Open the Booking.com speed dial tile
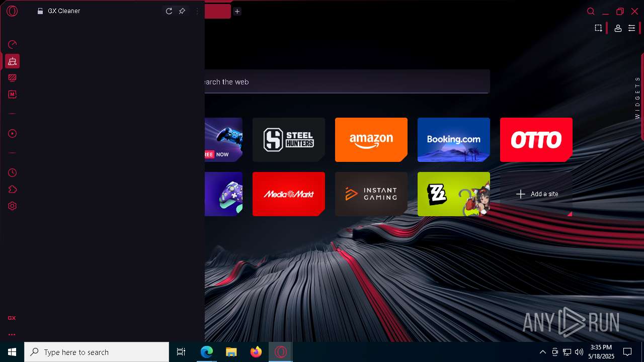Viewport: 644px width, 362px height. pyautogui.click(x=454, y=140)
